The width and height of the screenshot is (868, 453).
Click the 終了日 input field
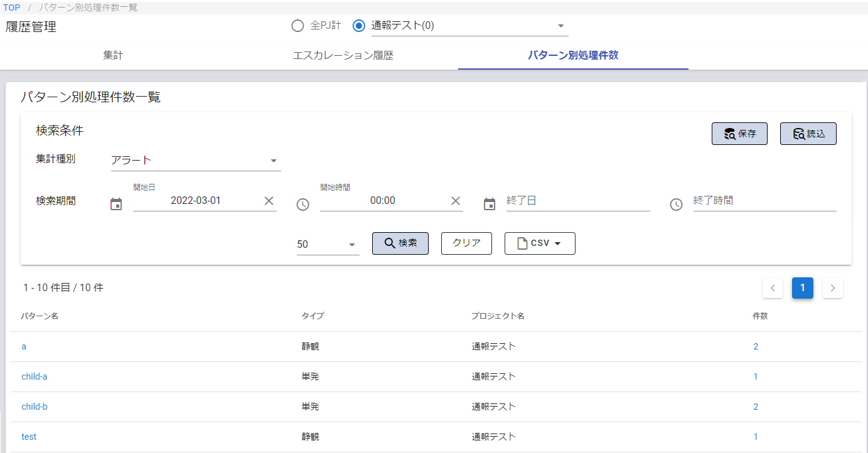(x=577, y=201)
